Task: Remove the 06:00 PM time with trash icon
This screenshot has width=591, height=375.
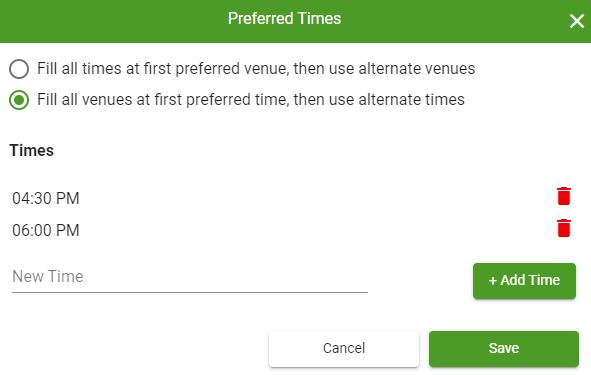Action: coord(564,228)
